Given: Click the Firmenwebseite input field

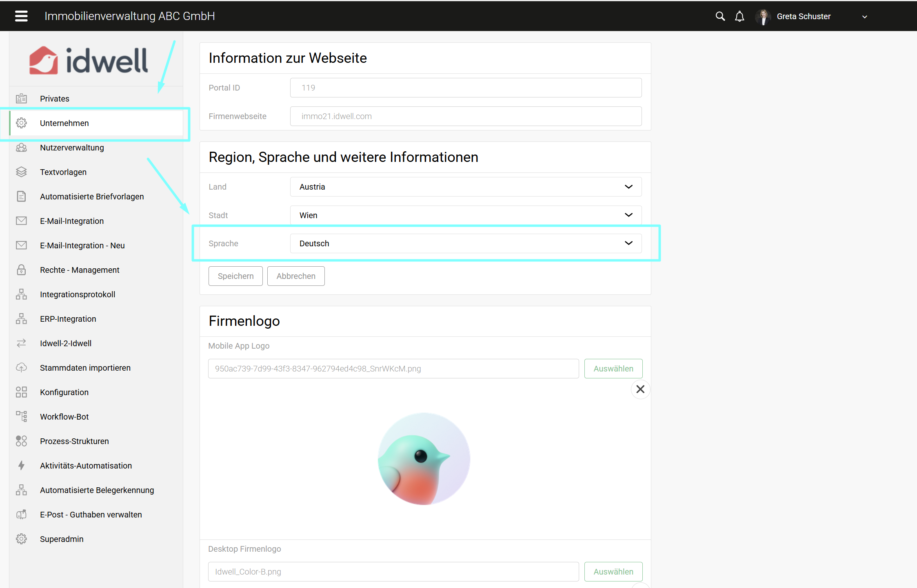Looking at the screenshot, I should coord(465,116).
